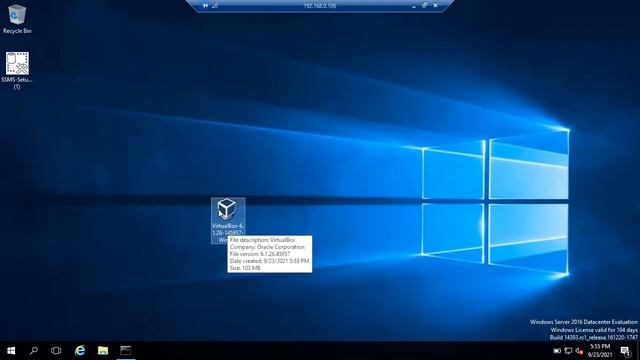
Task: Click the connection signal icon on the RDP bar
Action: pos(215,6)
